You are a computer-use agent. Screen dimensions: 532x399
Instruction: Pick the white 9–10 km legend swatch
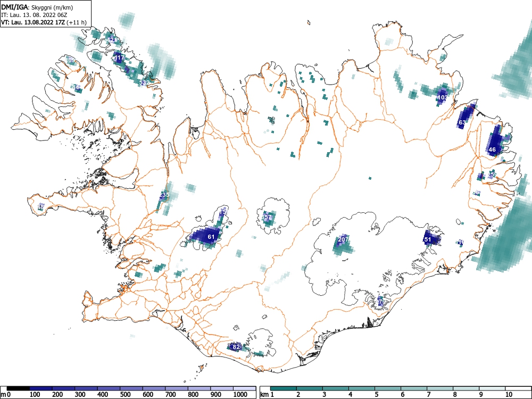492,388
